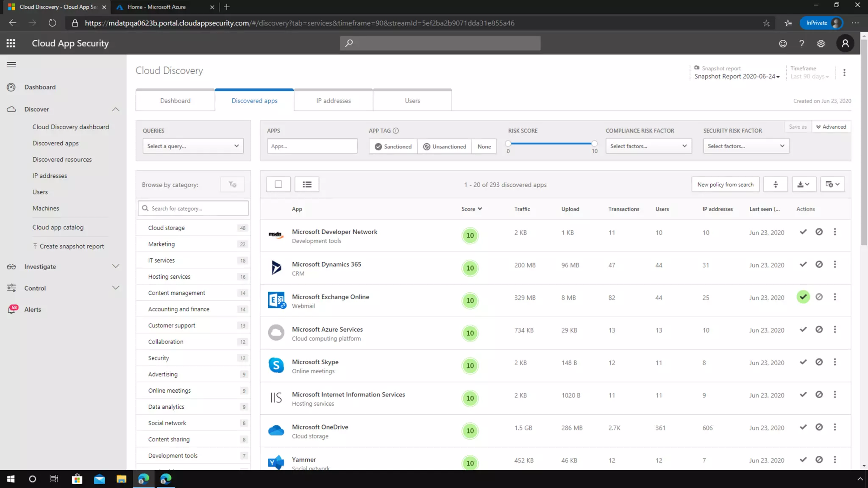Open Alerts with 58 badge

point(33,310)
